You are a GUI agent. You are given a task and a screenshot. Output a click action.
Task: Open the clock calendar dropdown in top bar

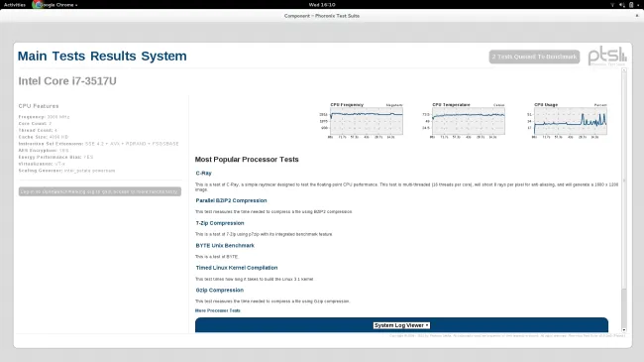click(x=322, y=5)
